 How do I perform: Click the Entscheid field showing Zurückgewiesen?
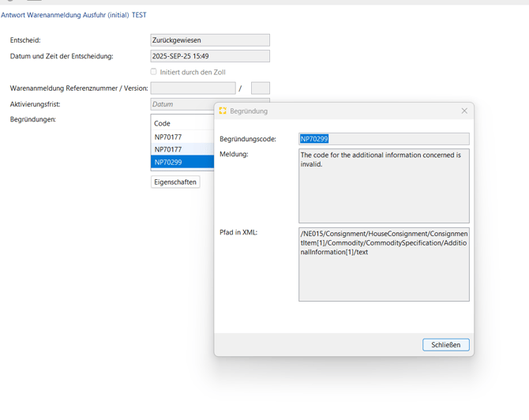(210, 40)
